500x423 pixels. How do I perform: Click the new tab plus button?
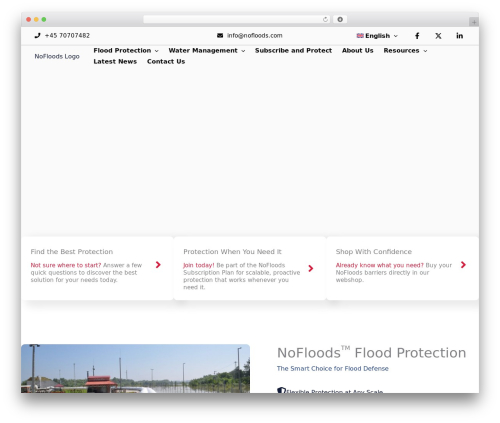pos(474,22)
